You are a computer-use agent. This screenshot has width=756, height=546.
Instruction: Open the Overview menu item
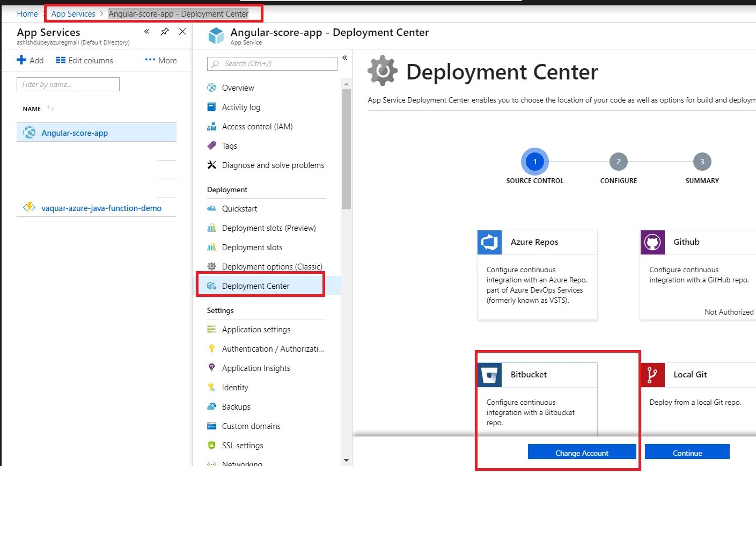238,88
